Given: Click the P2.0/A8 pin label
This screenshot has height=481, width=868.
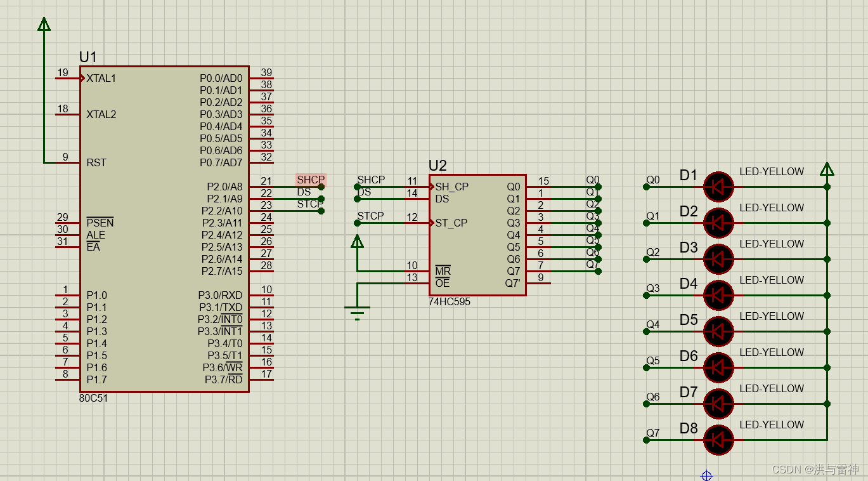Looking at the screenshot, I should [224, 187].
